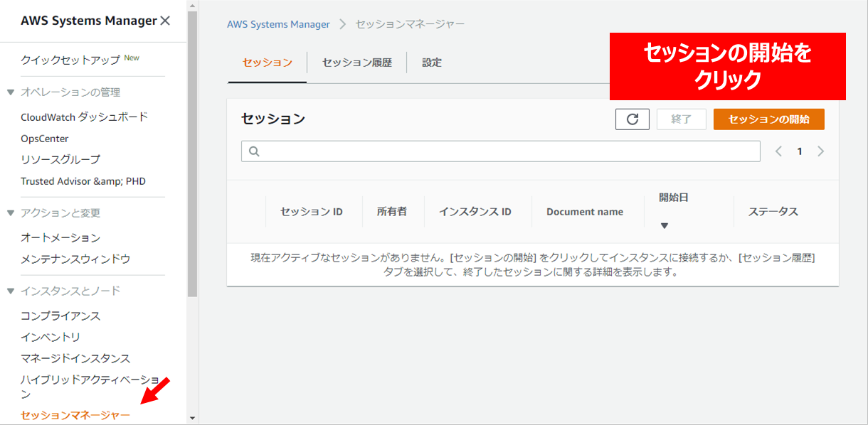
Task: Select the セッション tab
Action: point(267,63)
